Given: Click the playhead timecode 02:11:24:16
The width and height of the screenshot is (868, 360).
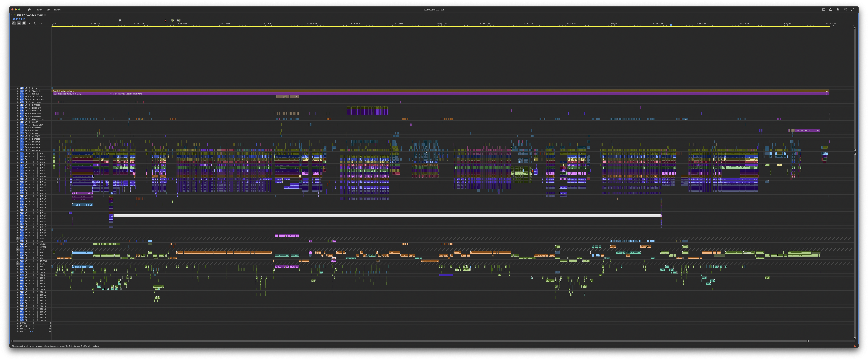Looking at the screenshot, I should point(19,19).
